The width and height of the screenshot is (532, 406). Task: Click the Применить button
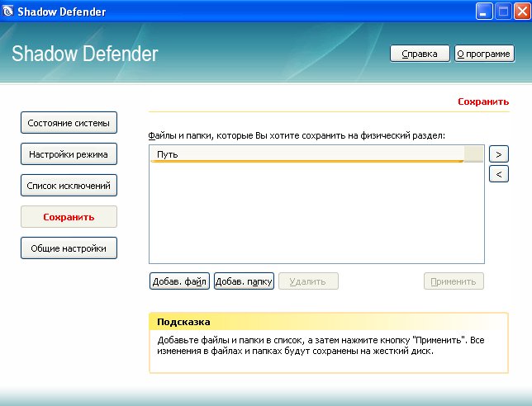(454, 281)
